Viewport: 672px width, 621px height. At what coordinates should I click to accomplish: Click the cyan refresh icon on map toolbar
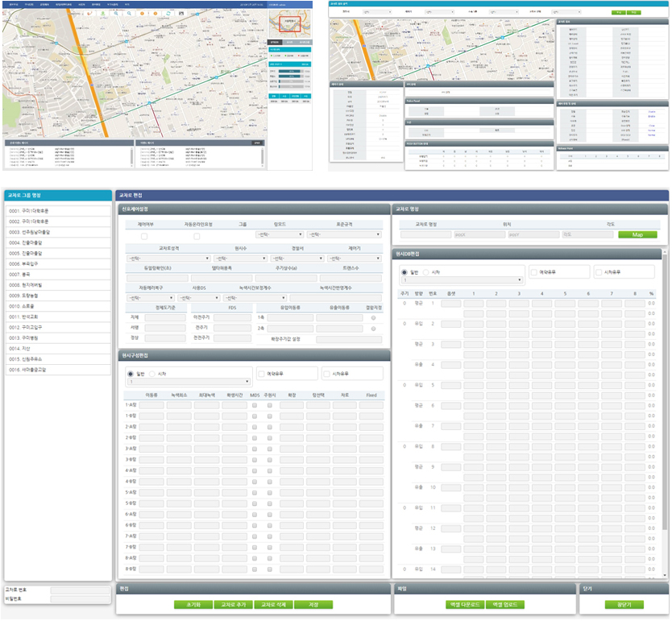pos(168,13)
